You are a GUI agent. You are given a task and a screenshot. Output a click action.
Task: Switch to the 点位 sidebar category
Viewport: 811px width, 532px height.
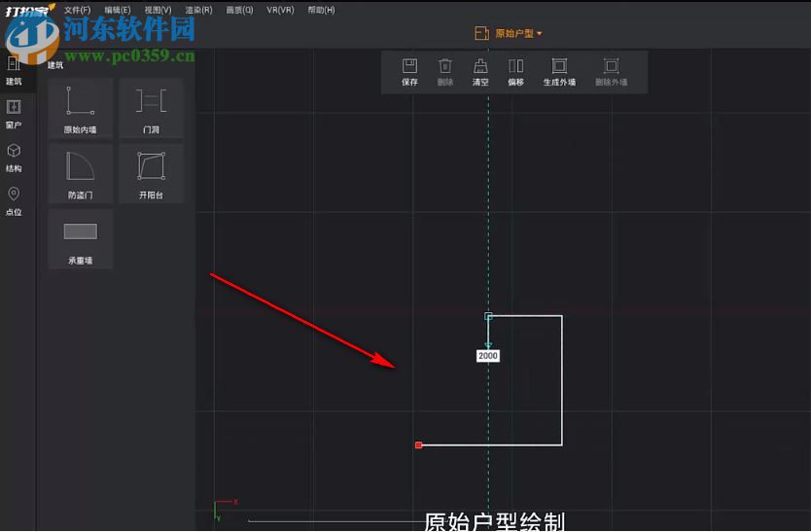click(x=14, y=201)
